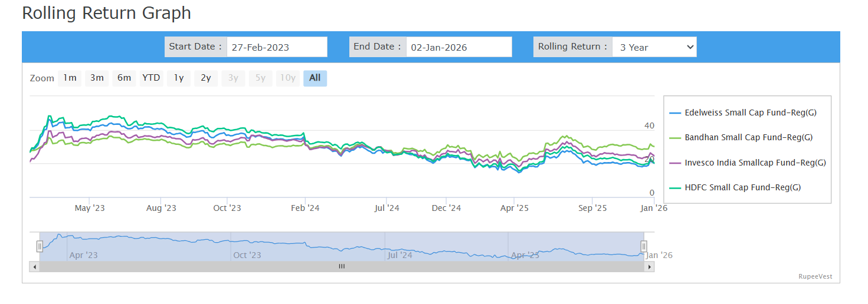Viewport: 868px width, 304px height.
Task: Open the RupeeVest credits link
Action: [815, 276]
